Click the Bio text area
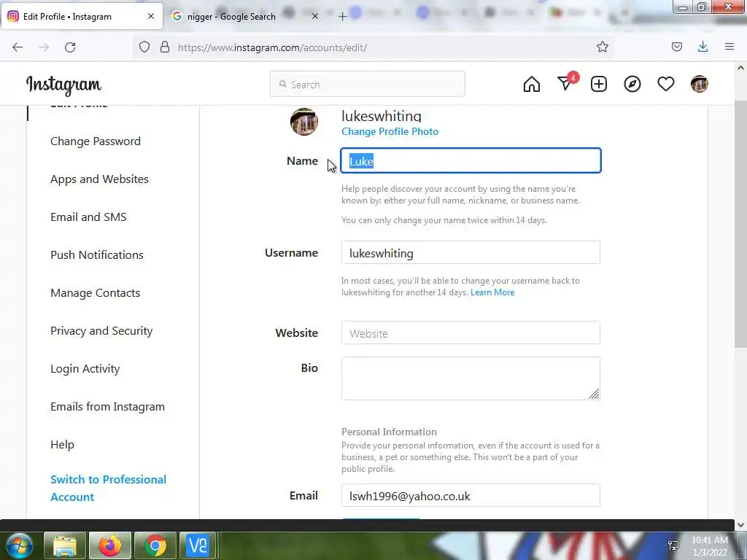This screenshot has height=560, width=747. (x=471, y=378)
